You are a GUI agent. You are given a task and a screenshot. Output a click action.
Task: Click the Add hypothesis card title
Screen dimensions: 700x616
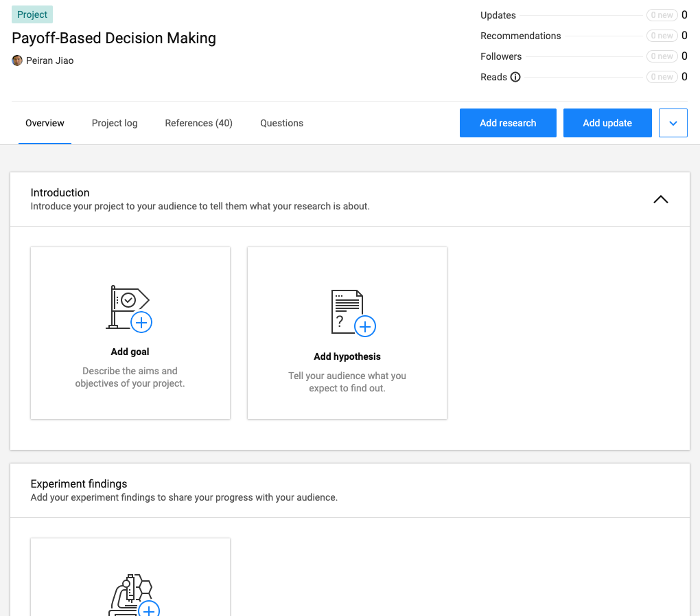pos(347,356)
